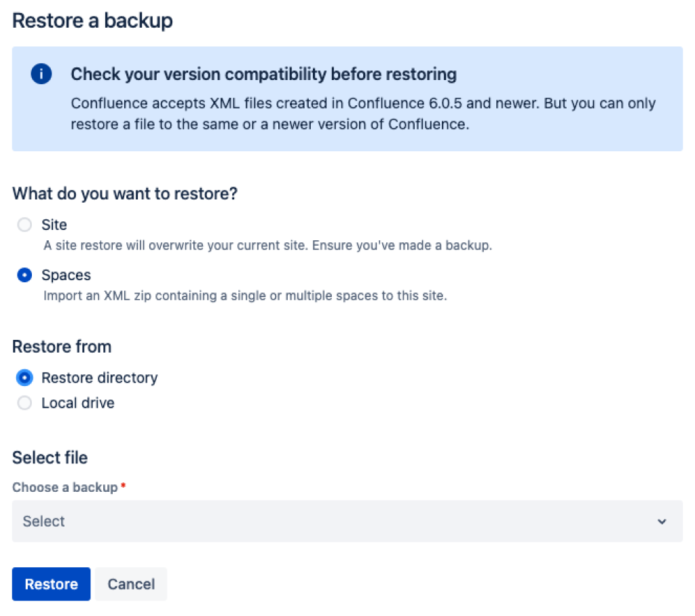This screenshot has height=616, width=695.
Task: Click the 'Restore from' heading
Action: click(x=62, y=347)
